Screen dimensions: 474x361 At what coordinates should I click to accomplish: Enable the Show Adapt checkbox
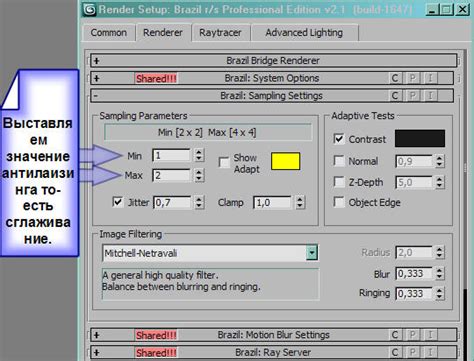pos(224,162)
